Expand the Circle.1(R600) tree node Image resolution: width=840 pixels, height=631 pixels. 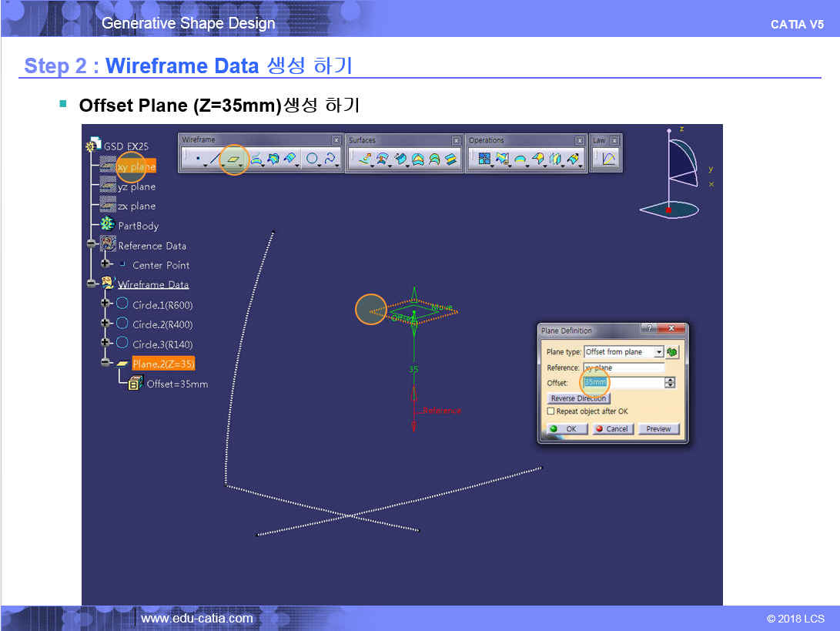[106, 304]
